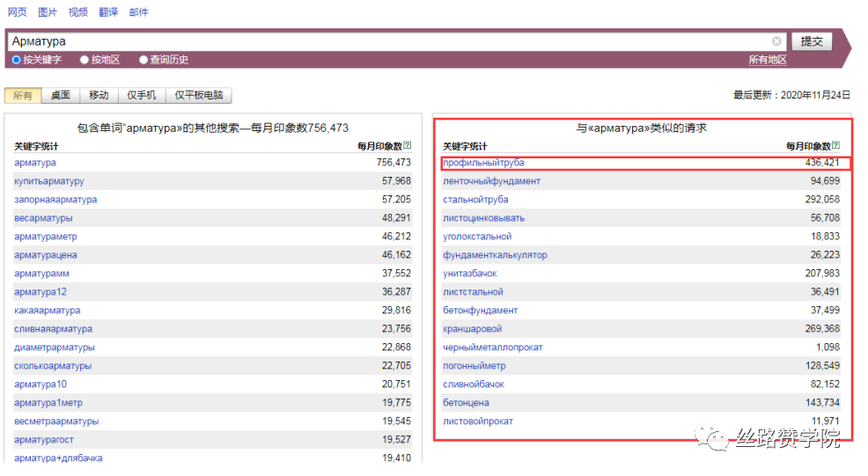Open the keyword арматура link
868x476 pixels.
pyautogui.click(x=35, y=163)
